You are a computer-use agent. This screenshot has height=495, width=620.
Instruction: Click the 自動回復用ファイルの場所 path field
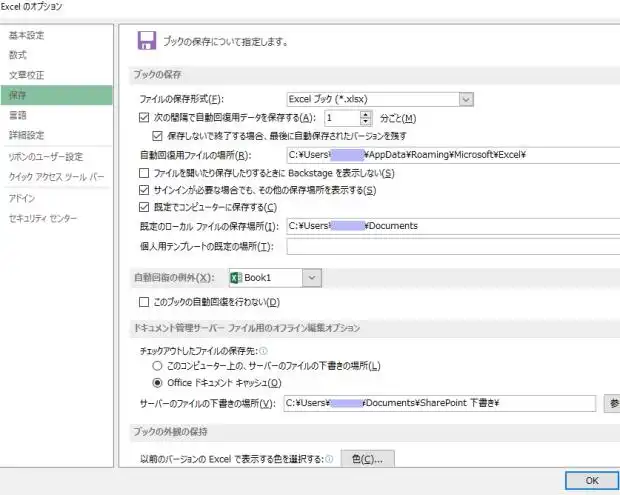[452, 155]
